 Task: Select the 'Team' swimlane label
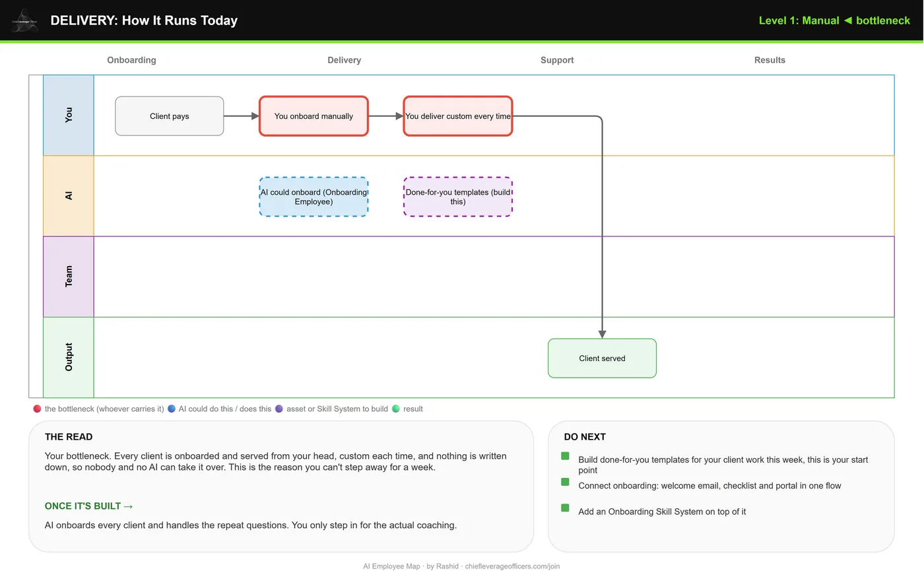[x=69, y=277]
